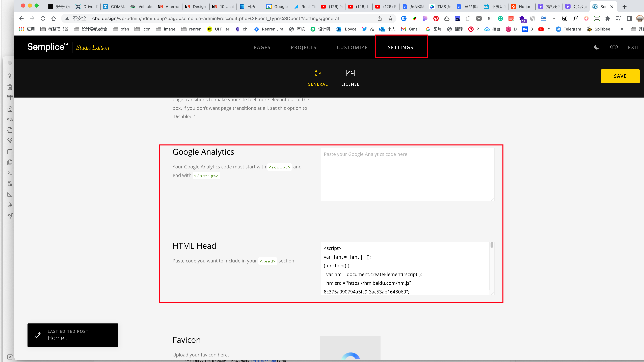Reload the page with the refresh icon
Viewport: 644px width, 362px height.
(43, 18)
